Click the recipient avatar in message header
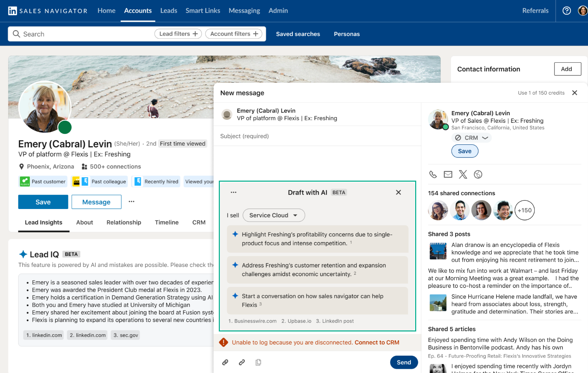Viewport: 588px width, 373px height. pos(227,115)
